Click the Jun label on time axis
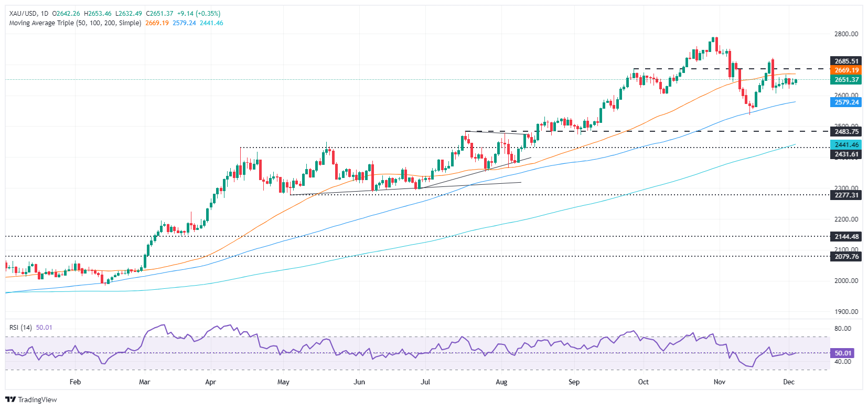 (x=359, y=382)
